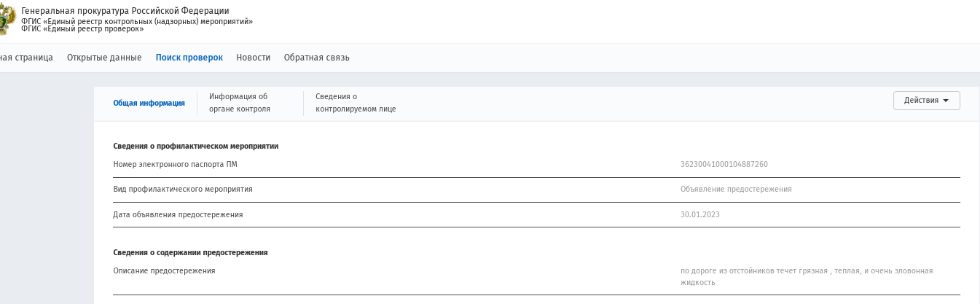
Task: Switch to the Информация об органе контроля tab
Action: [240, 103]
